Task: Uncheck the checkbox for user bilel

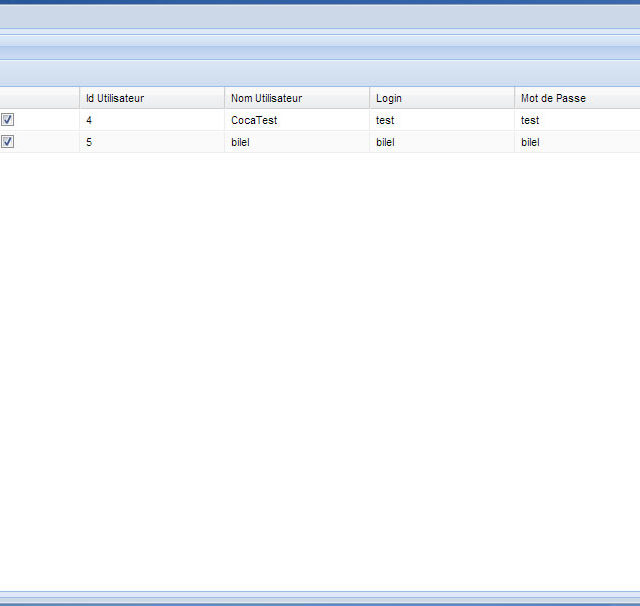Action: pos(8,142)
